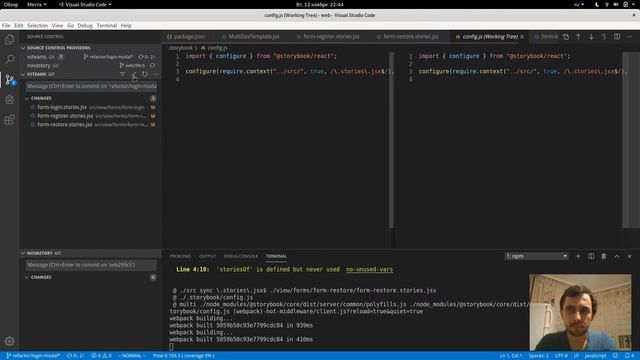Select the Terminal panel tab
Image resolution: width=640 pixels, height=360 pixels.
click(x=276, y=256)
